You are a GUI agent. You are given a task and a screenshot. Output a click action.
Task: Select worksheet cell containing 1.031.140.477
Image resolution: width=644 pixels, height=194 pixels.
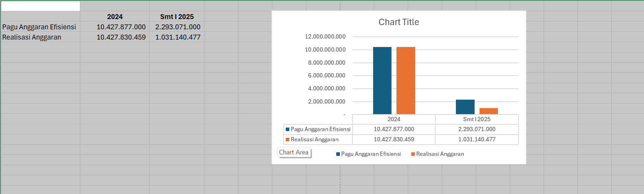coord(177,37)
